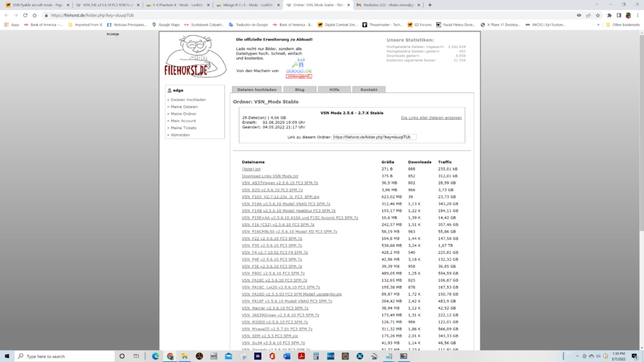Reload the page with the refresh icon
Screen dimensions: 644x362
(x=25, y=15)
